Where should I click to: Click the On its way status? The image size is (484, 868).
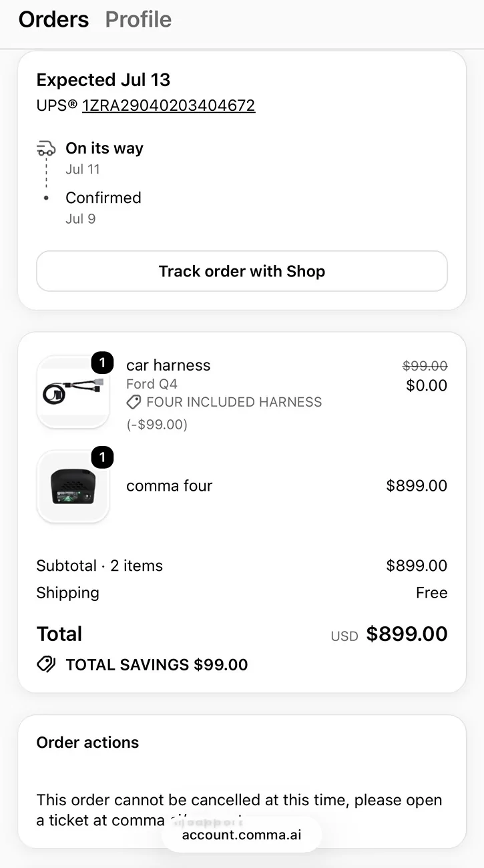tap(104, 148)
